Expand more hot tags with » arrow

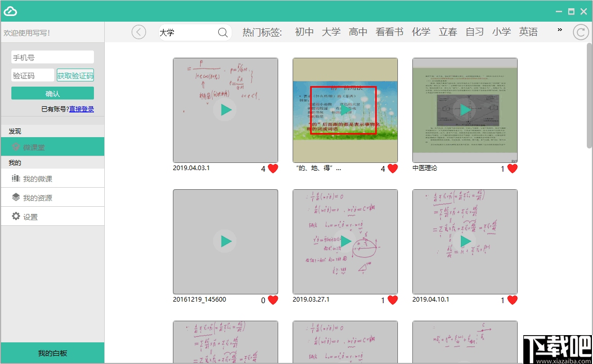(x=560, y=29)
